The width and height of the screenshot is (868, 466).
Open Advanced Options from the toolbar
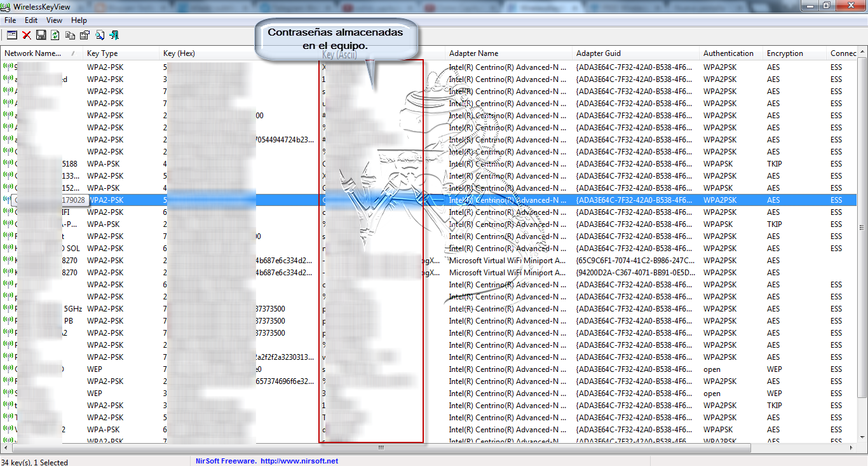click(12, 35)
